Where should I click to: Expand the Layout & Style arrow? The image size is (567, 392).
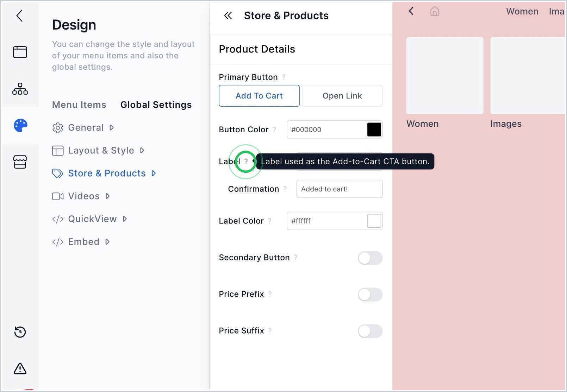pos(142,151)
